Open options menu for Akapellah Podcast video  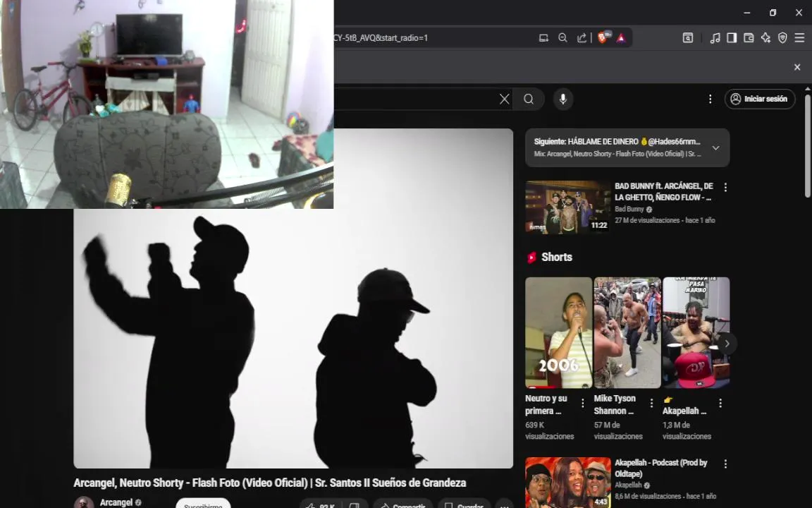tap(725, 464)
